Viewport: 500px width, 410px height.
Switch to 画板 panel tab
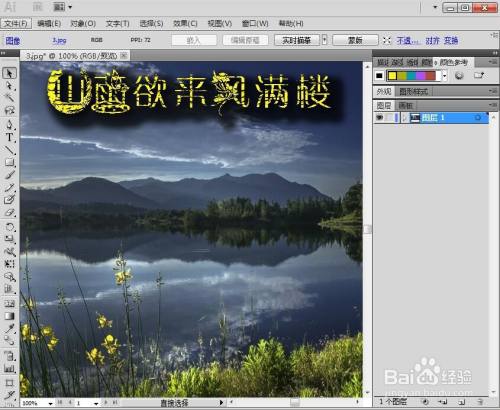pos(406,106)
